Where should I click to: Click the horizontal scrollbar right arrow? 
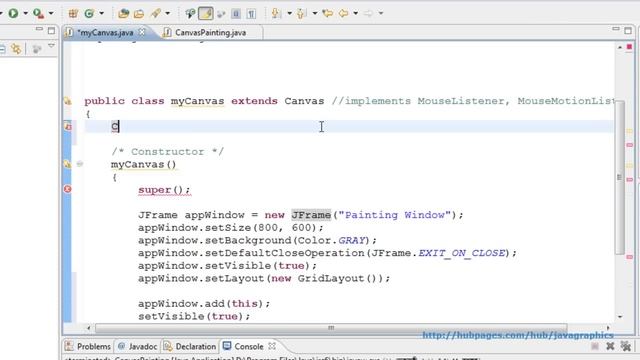(608, 328)
